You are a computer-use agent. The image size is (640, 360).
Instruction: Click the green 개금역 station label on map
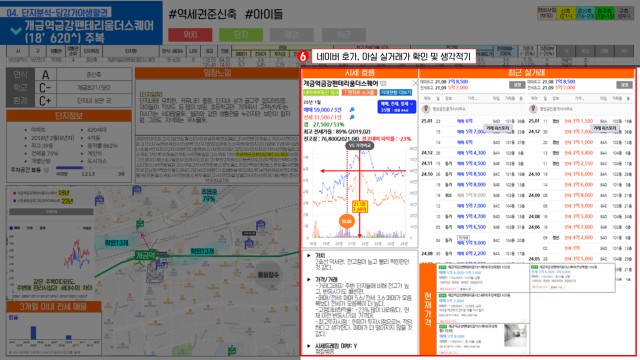click(145, 256)
